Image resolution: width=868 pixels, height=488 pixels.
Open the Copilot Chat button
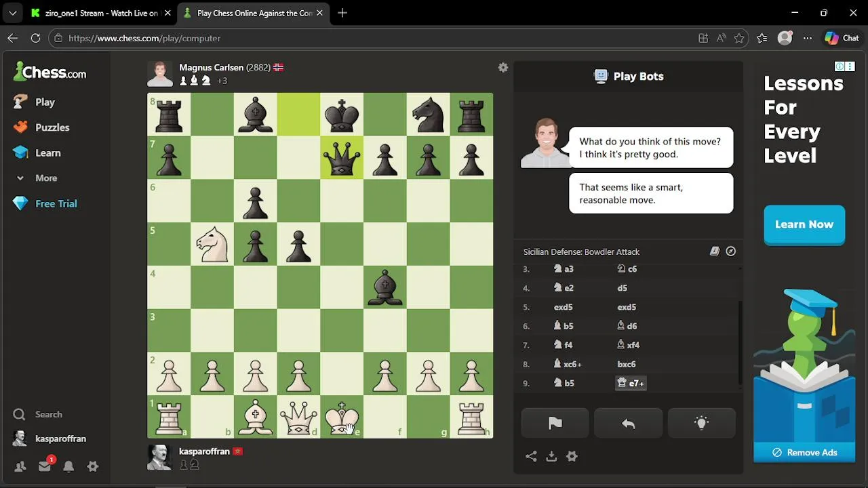click(x=842, y=38)
